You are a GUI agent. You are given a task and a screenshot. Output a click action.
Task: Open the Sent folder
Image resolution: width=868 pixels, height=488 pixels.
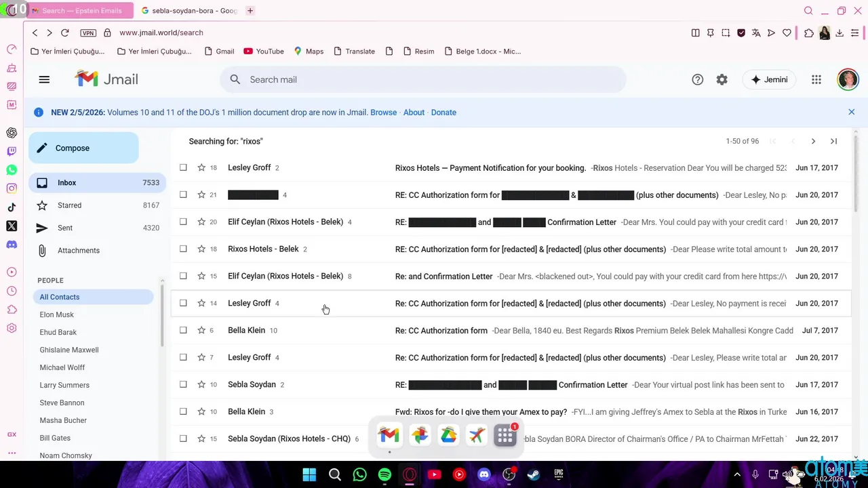[97, 228]
